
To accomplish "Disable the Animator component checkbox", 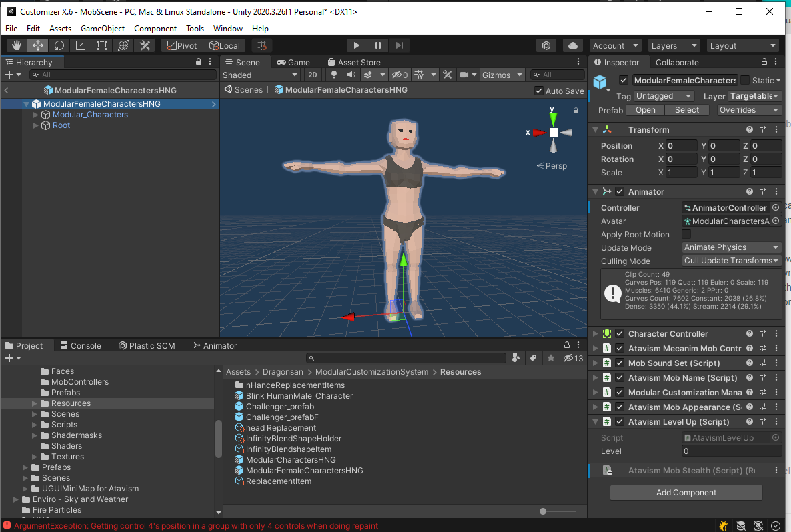I will pyautogui.click(x=620, y=192).
